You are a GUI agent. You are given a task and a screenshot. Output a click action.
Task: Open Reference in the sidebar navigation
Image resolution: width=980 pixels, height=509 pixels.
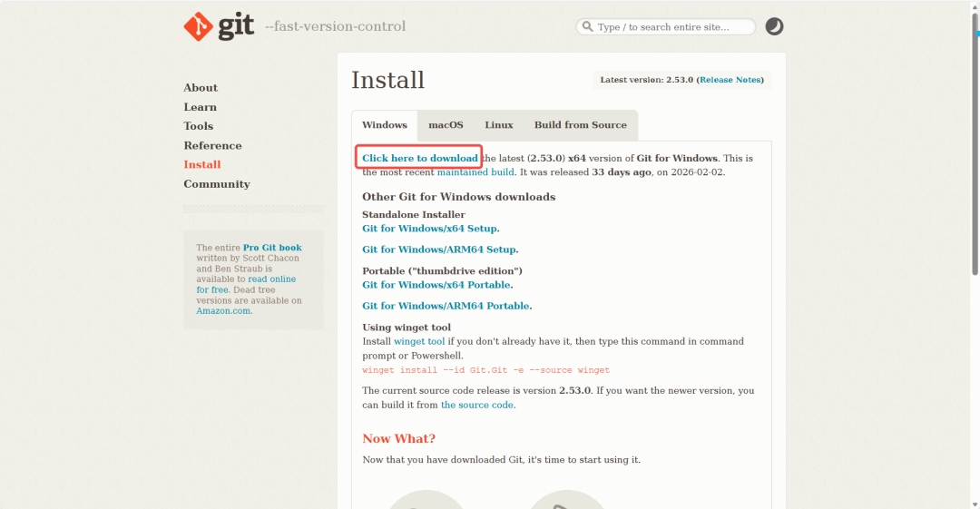coord(212,145)
